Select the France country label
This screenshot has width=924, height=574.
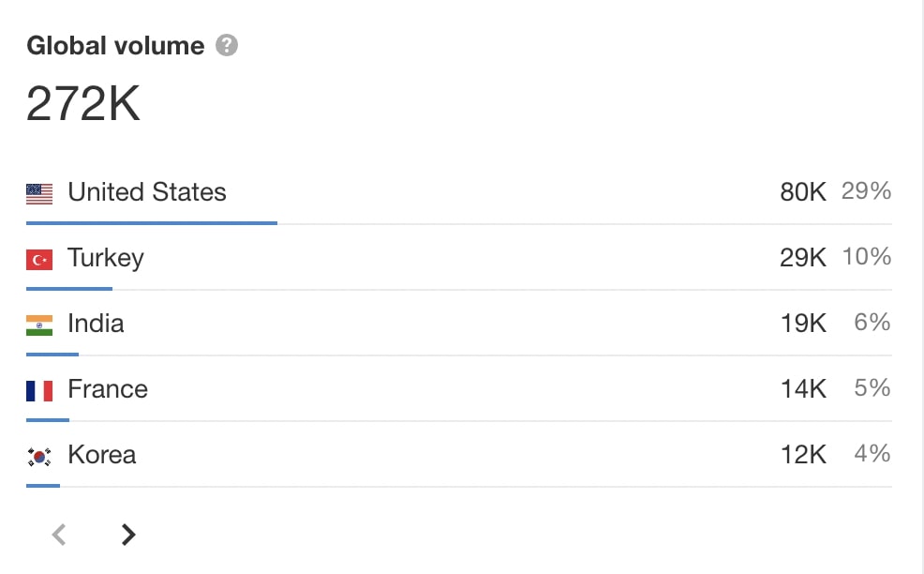[108, 388]
